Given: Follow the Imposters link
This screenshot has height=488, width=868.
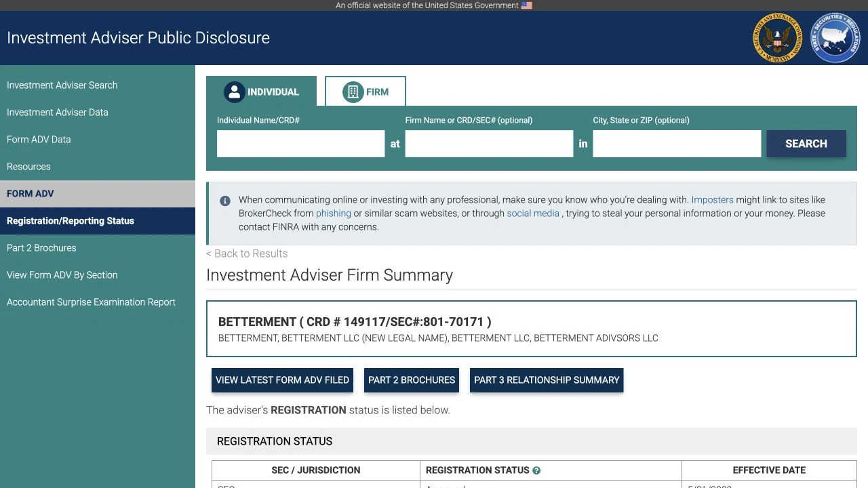Looking at the screenshot, I should click(712, 200).
